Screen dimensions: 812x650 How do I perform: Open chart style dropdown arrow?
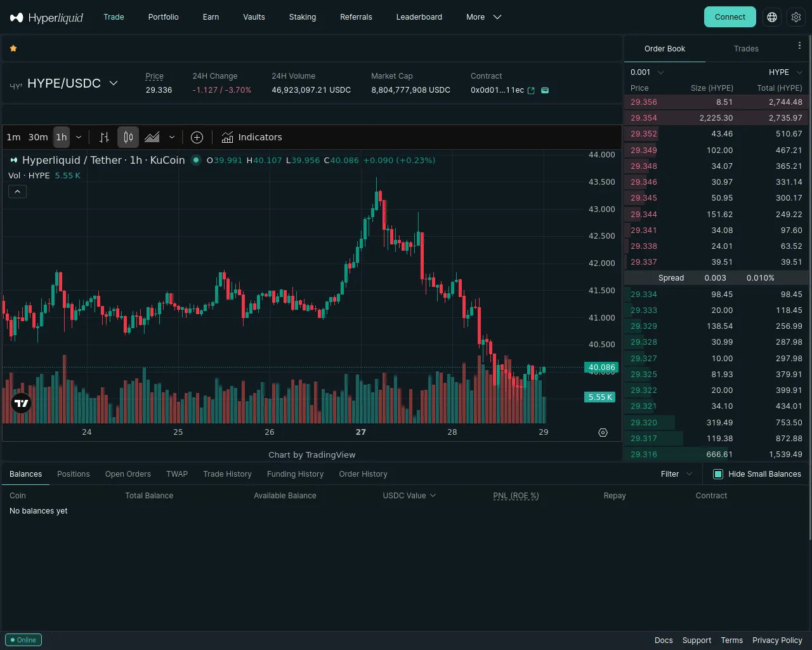click(x=171, y=137)
